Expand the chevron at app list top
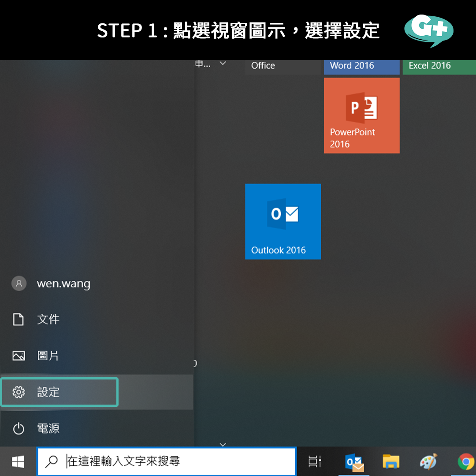The height and width of the screenshot is (476, 476). click(x=223, y=63)
